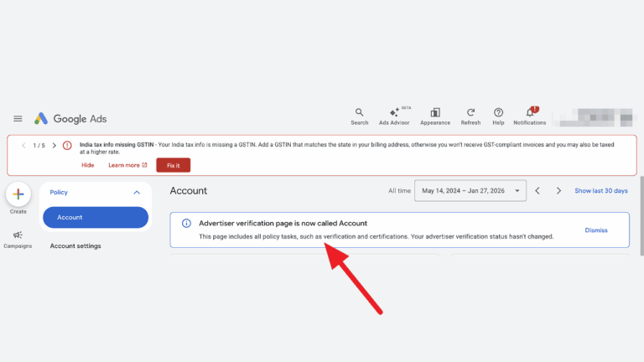The height and width of the screenshot is (362, 644).
Task: Go to next date range
Action: pos(558,191)
